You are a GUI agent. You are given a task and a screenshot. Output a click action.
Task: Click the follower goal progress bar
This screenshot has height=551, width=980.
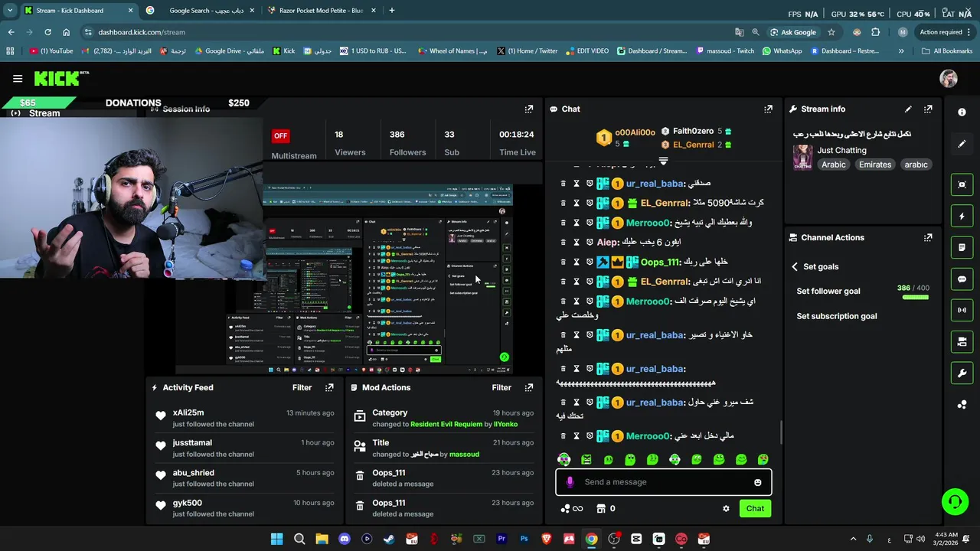915,297
